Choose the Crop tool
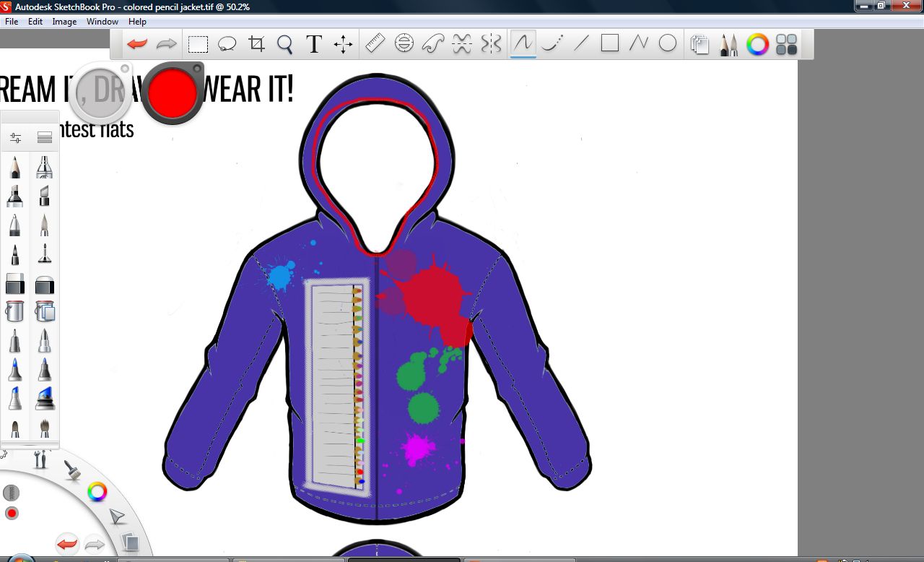 pos(256,45)
